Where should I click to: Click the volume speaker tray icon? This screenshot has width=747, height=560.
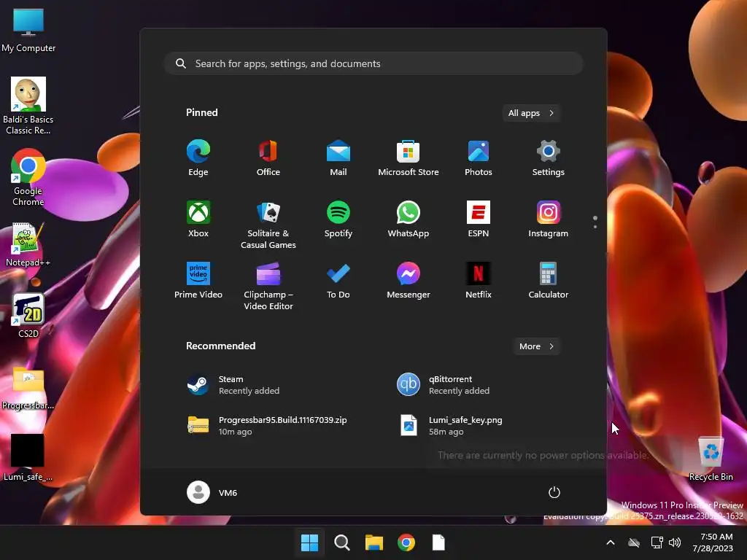[675, 542]
